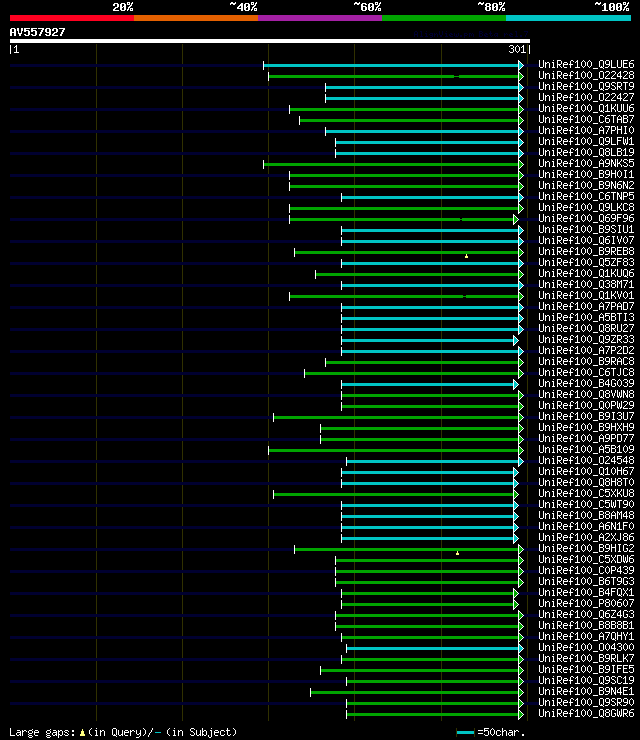This screenshot has height=740, width=640.
Task: Select label UniRef100_Q9LKC8
Action: [586, 207]
